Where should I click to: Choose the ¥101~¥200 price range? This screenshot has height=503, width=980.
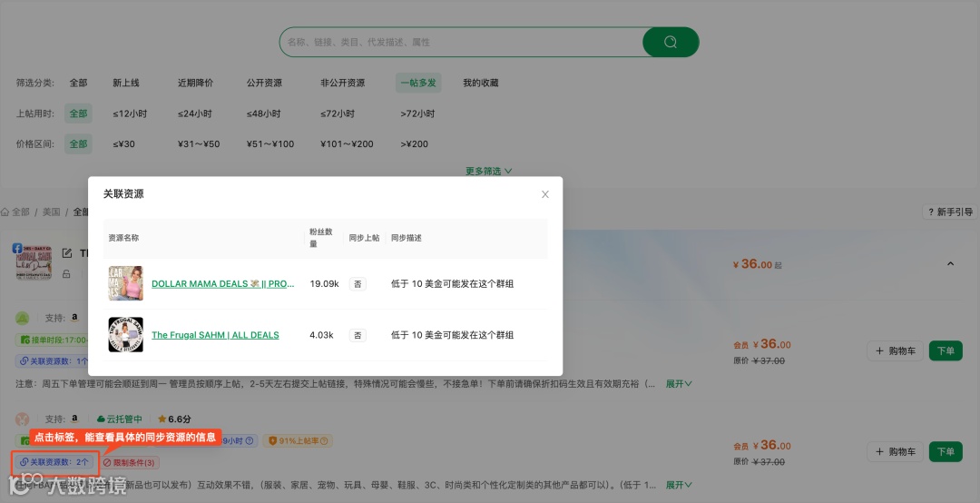(347, 143)
